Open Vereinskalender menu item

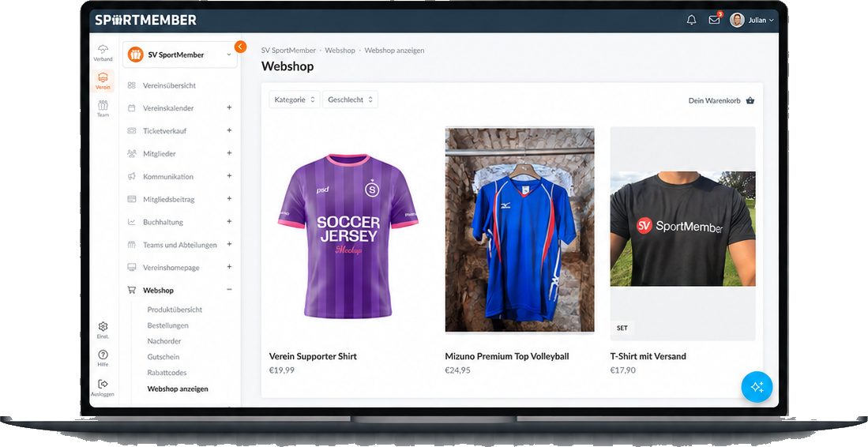pos(168,108)
